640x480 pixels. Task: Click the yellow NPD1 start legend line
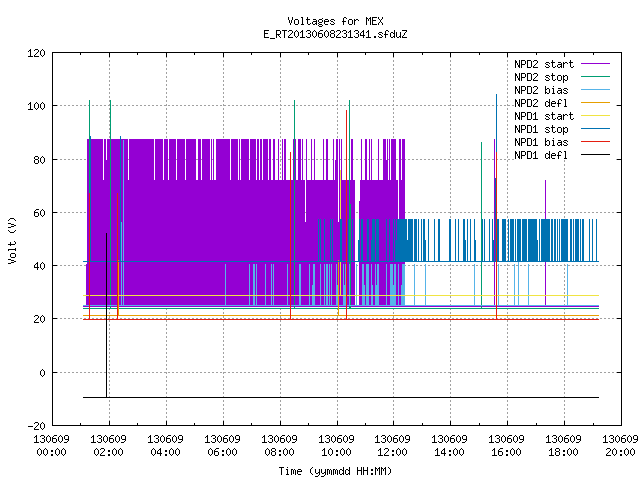point(595,116)
